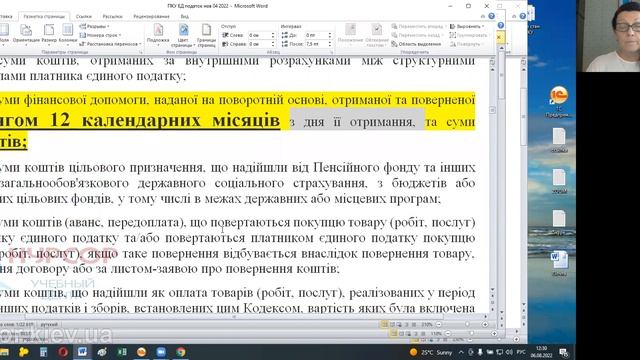
Task: Increase the После spacing with the up stepper
Action: pos(330,42)
